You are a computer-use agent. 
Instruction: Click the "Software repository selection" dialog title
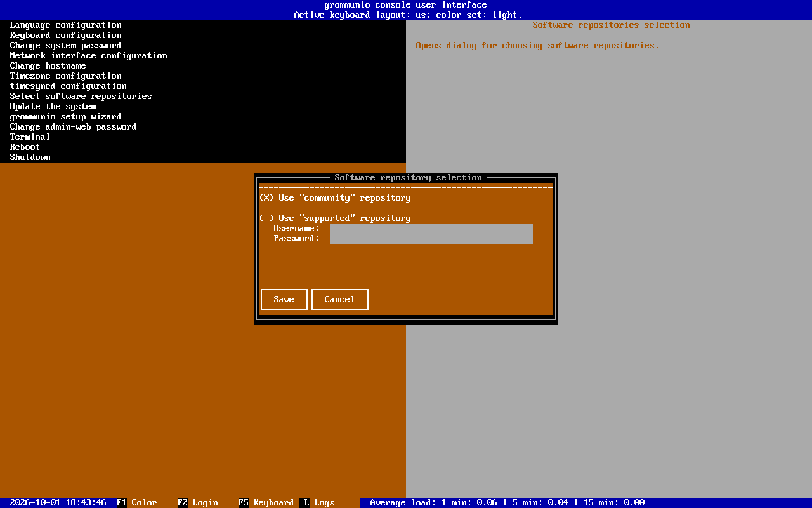pyautogui.click(x=409, y=178)
